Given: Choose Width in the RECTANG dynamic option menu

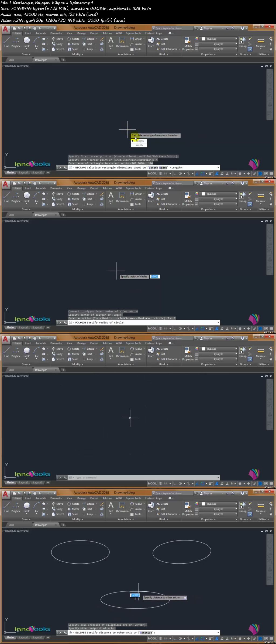Looking at the screenshot, I should pos(139,145).
